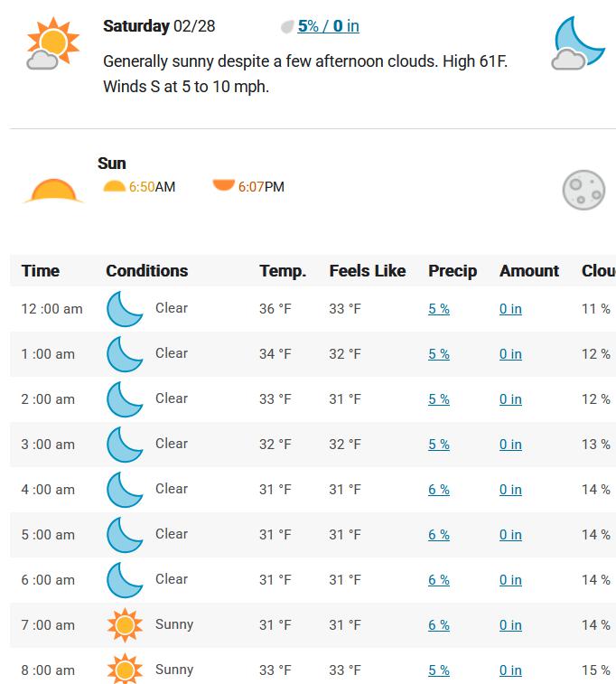Click the partly cloudy night moon icon

point(577,42)
